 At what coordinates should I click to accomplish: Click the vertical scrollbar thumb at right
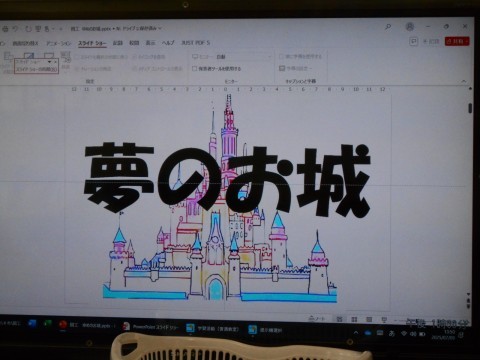tap(470, 108)
